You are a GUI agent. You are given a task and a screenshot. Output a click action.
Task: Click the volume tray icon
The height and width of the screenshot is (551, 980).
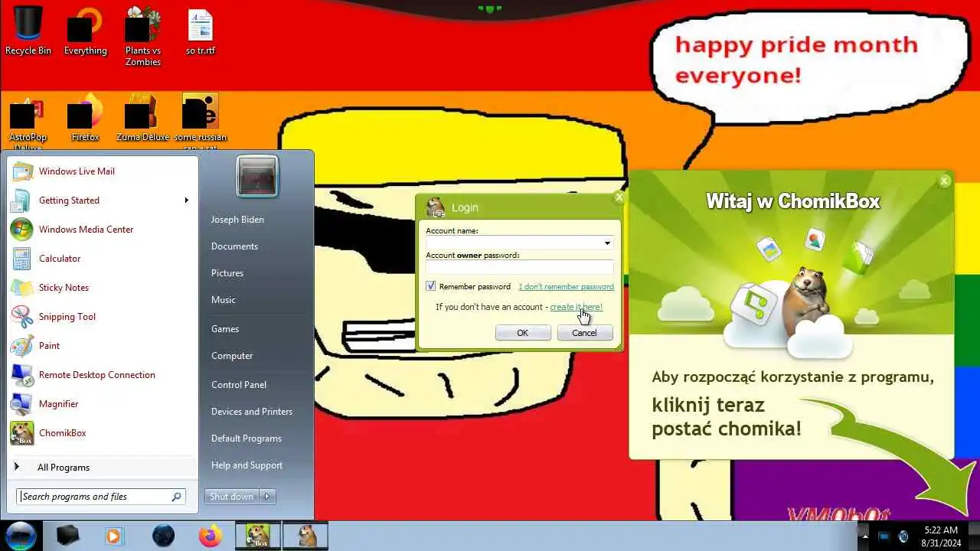point(903,536)
